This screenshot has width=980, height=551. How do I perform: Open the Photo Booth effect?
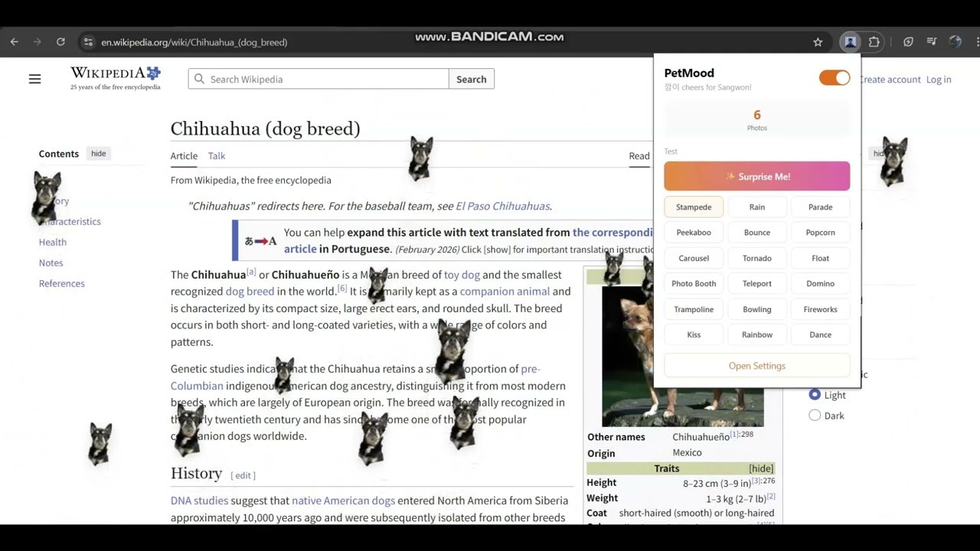(x=694, y=283)
